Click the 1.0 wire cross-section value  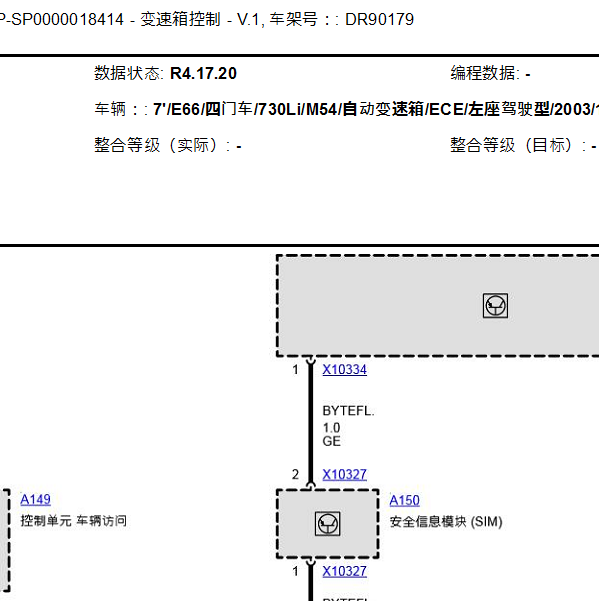(x=331, y=428)
